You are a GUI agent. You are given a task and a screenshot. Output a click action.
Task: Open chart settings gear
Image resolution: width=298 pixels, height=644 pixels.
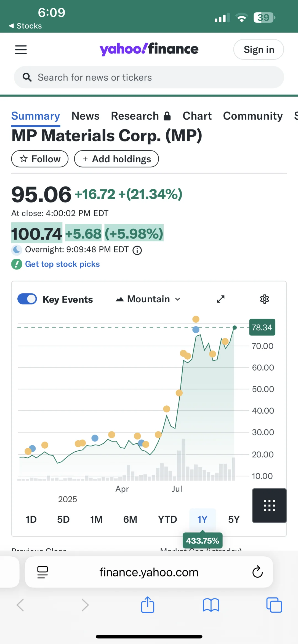265,299
